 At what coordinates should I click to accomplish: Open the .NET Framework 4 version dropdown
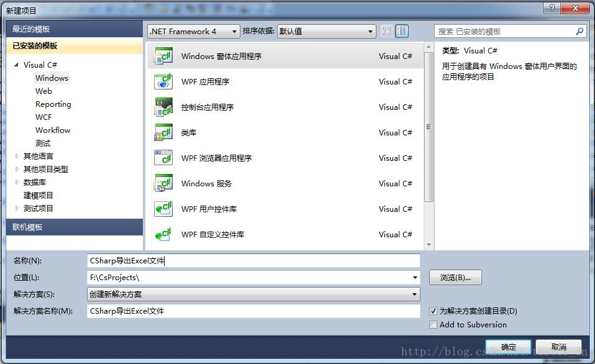click(194, 32)
